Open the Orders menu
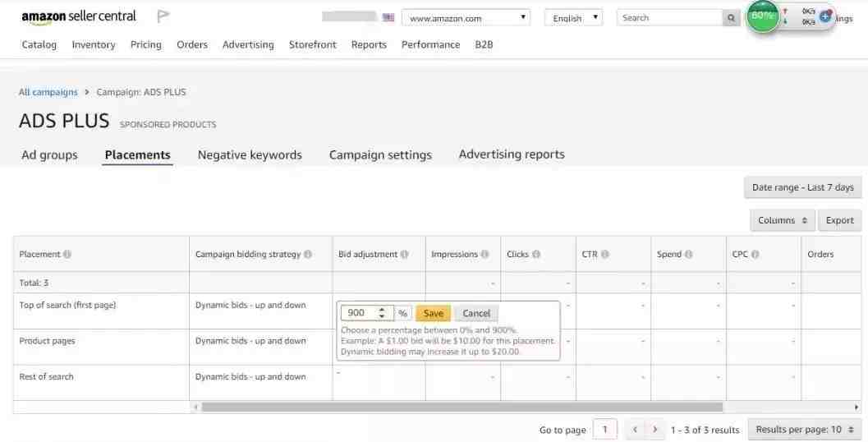The width and height of the screenshot is (868, 442). click(192, 45)
